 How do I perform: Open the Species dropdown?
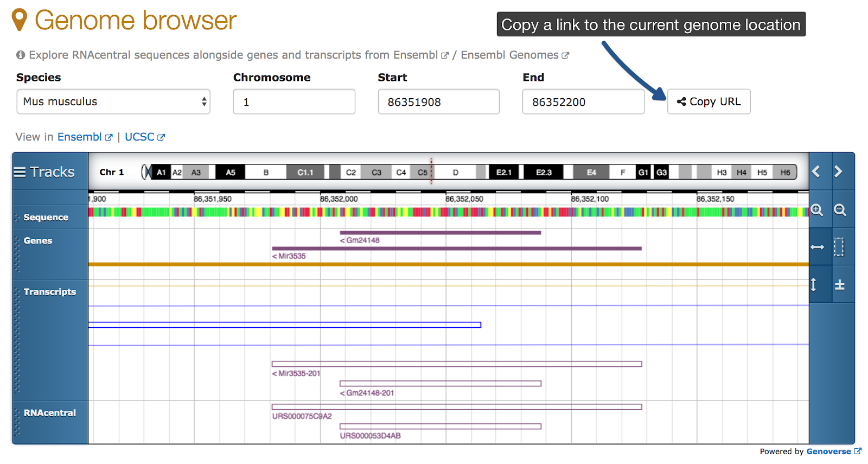pyautogui.click(x=113, y=101)
